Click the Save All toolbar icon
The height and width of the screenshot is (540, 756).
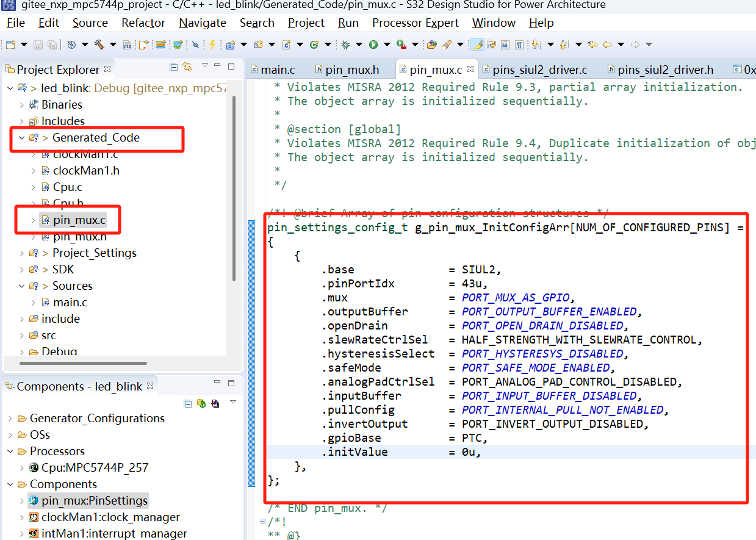click(x=52, y=45)
